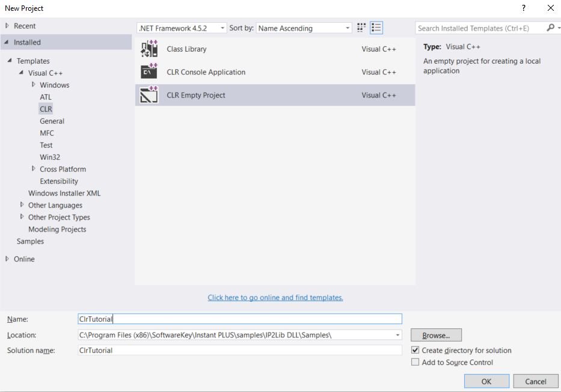Follow the go online and find templates link
Viewport: 561px width, 392px height.
pyautogui.click(x=275, y=298)
